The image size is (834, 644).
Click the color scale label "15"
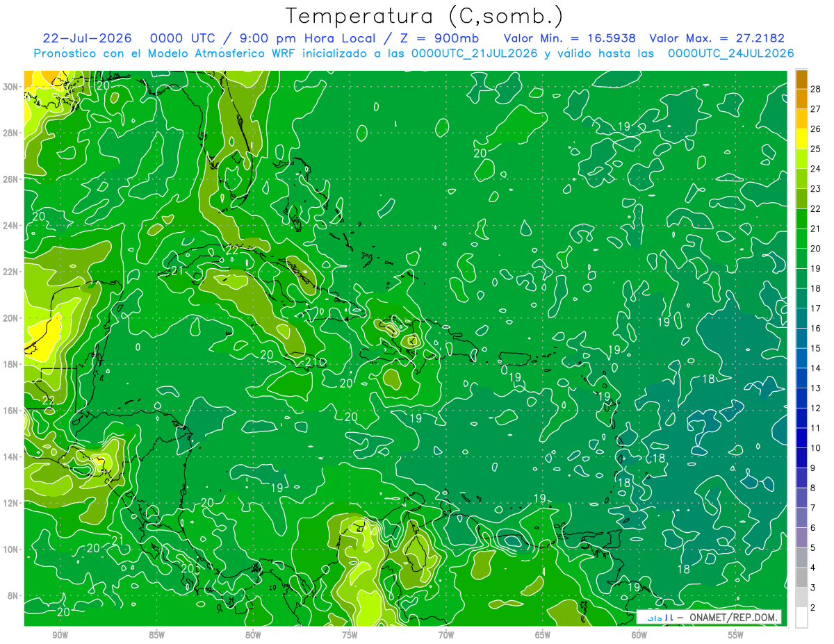(x=817, y=348)
